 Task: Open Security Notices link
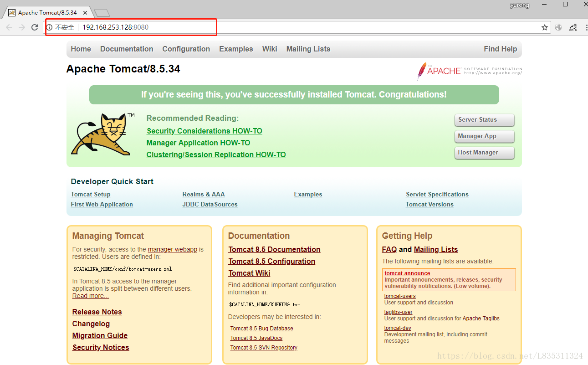101,348
